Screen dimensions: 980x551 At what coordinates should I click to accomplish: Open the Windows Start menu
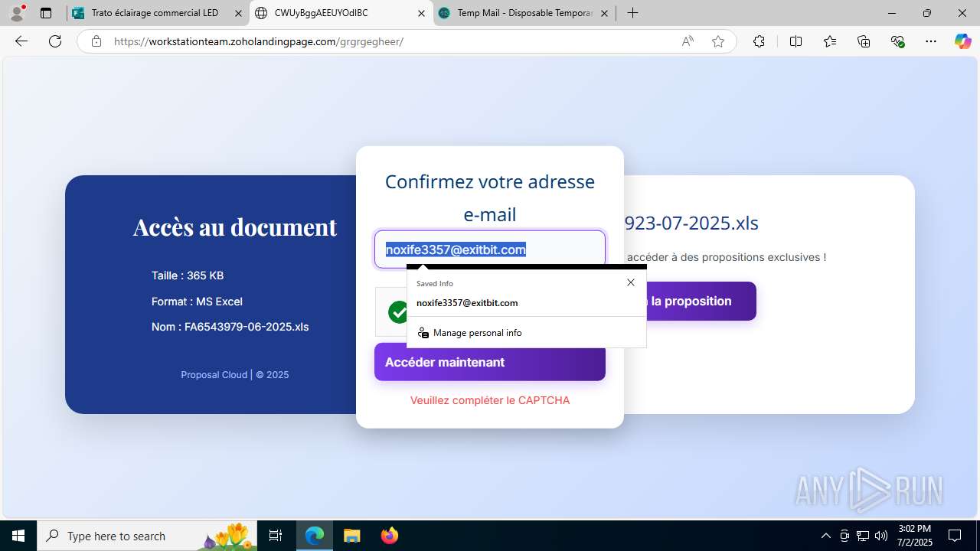coord(18,536)
